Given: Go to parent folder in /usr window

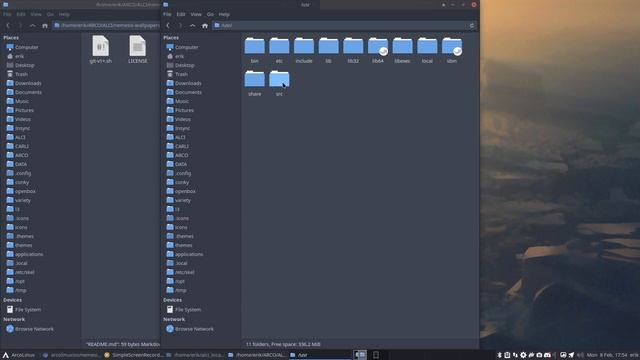Looking at the screenshot, I should [x=193, y=25].
